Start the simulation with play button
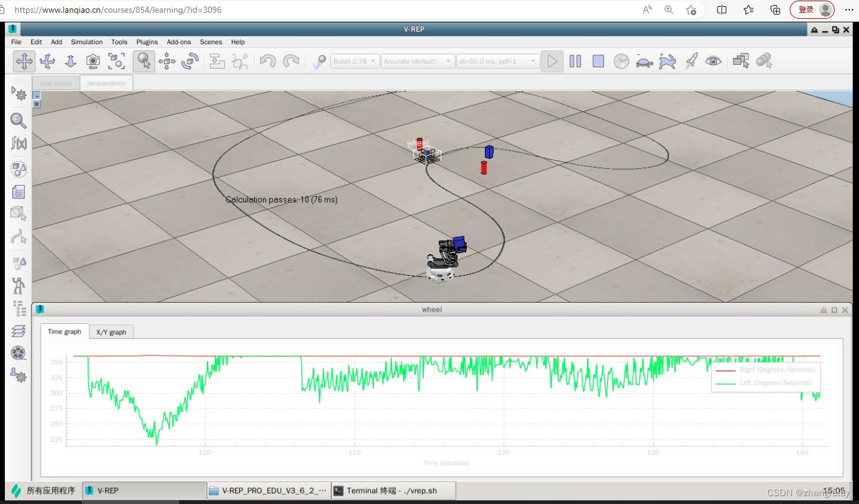This screenshot has width=859, height=504. pos(552,61)
